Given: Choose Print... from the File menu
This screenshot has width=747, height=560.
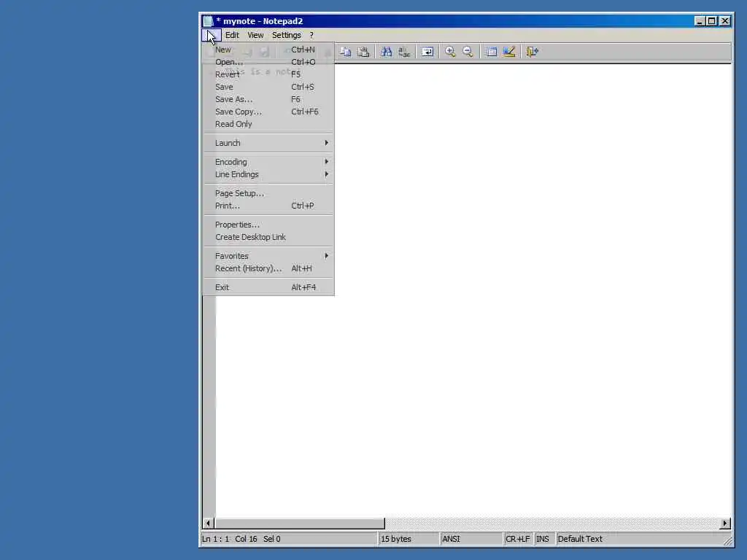Looking at the screenshot, I should click(x=268, y=206).
